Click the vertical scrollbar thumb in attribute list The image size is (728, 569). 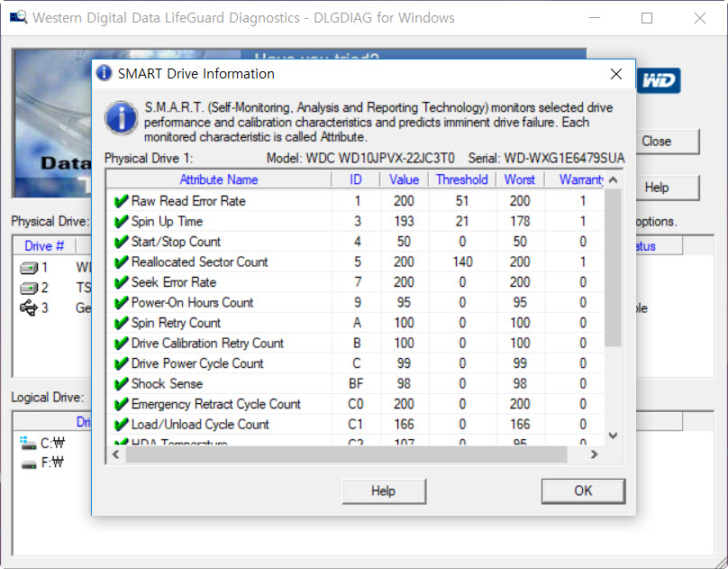click(613, 268)
